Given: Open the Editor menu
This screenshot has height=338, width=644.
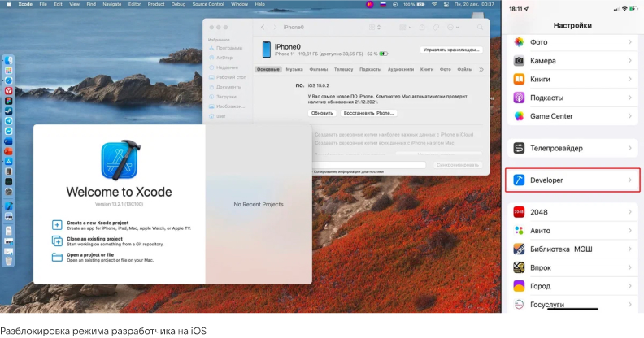Looking at the screenshot, I should (134, 4).
